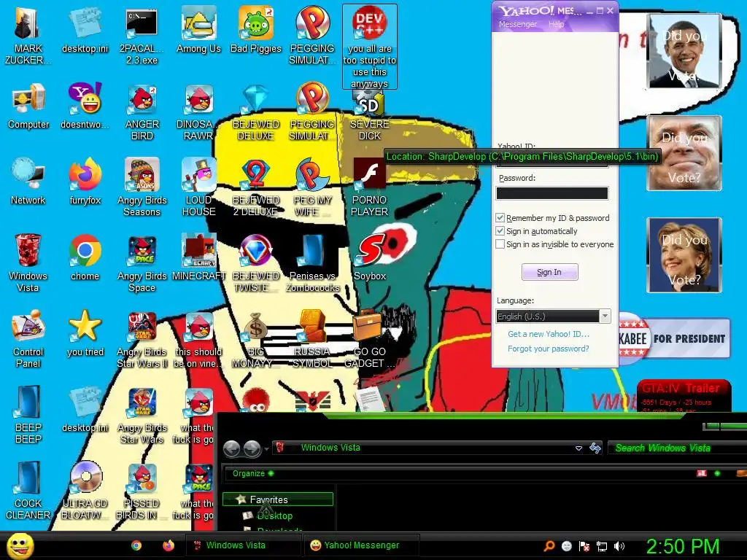The image size is (747, 560).
Task: Click the magnifier search tray icon
Action: point(549,546)
